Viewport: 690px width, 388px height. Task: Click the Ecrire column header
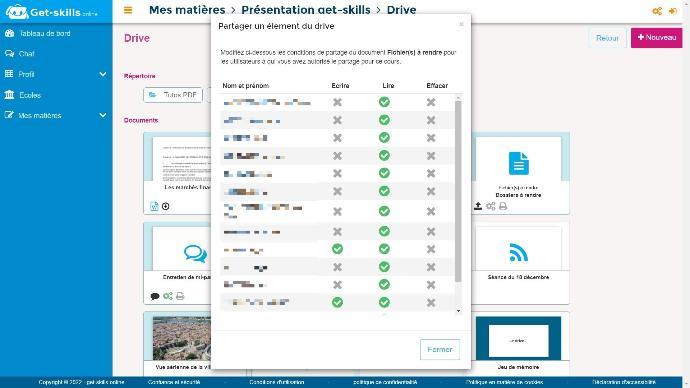[x=340, y=86]
